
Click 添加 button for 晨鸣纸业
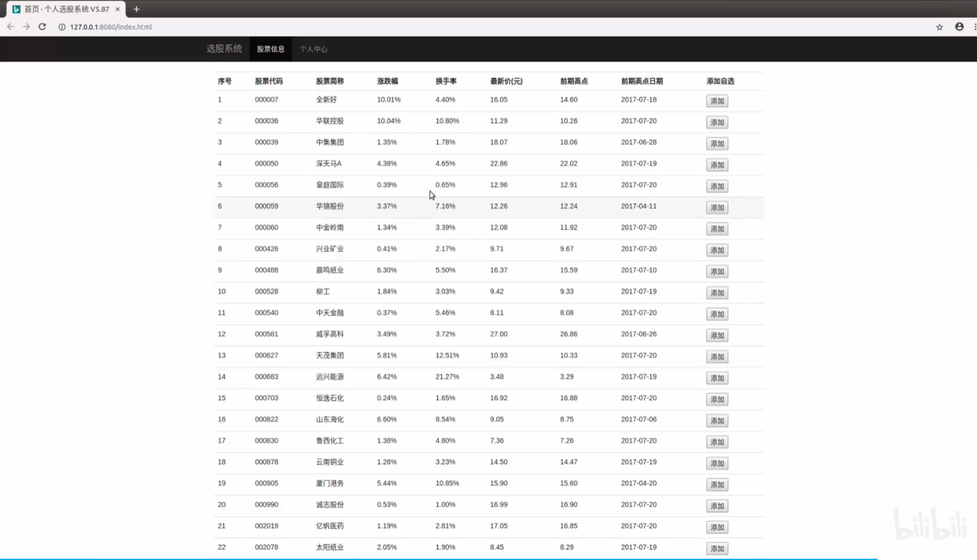717,272
